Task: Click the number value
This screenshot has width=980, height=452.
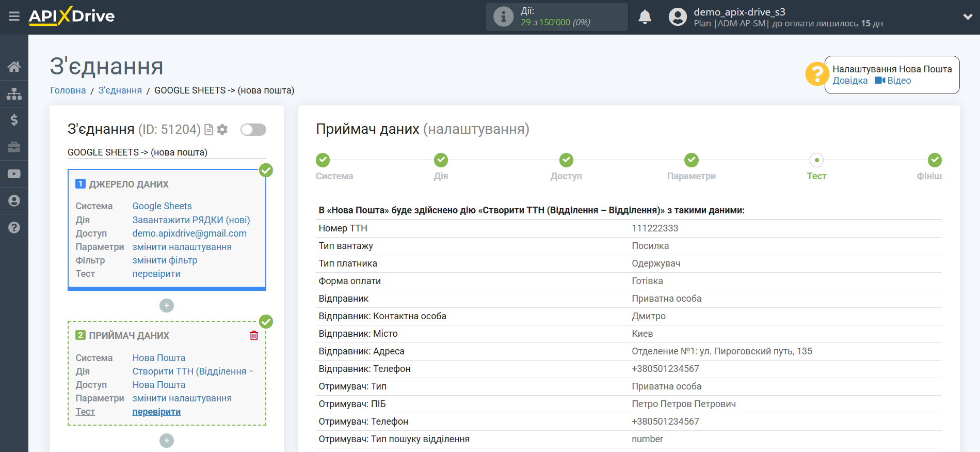Action: click(x=647, y=439)
